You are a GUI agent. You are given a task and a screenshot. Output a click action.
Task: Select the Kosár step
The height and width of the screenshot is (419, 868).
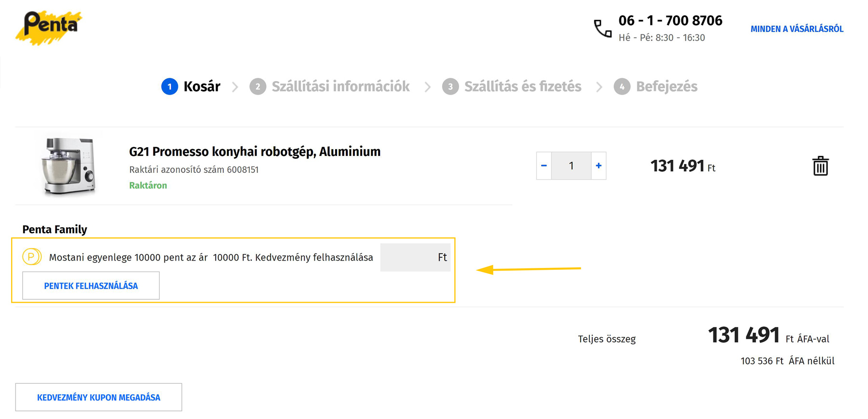coord(202,86)
